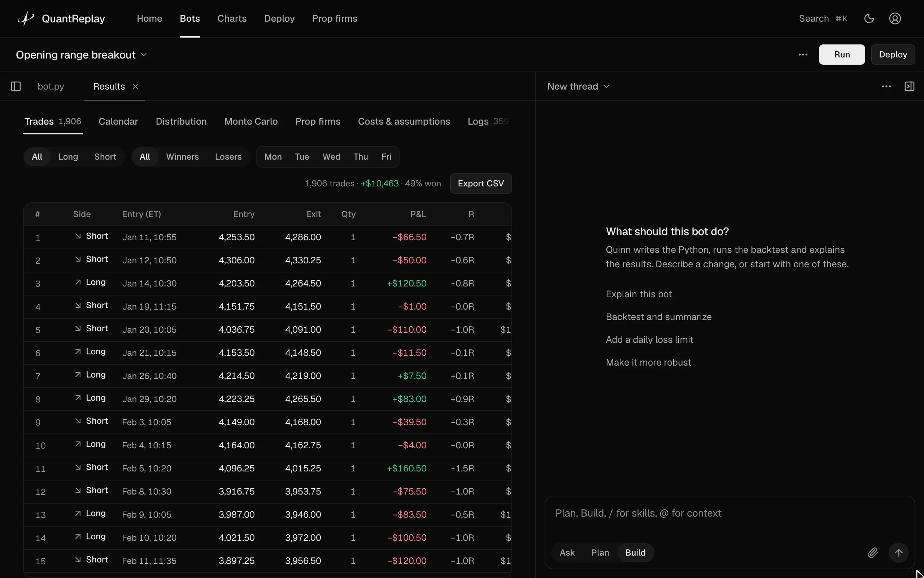Open search with the ⌘K shortcut
This screenshot has height=578, width=924.
(x=823, y=18)
